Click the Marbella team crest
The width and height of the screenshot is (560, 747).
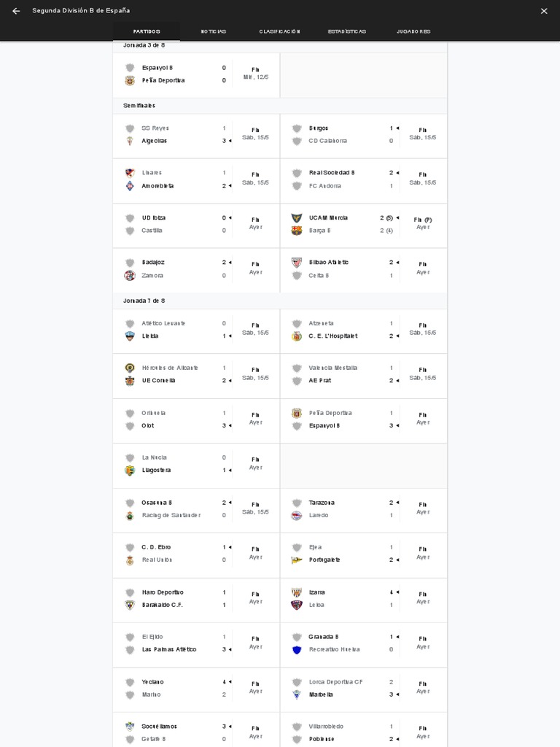click(x=297, y=694)
